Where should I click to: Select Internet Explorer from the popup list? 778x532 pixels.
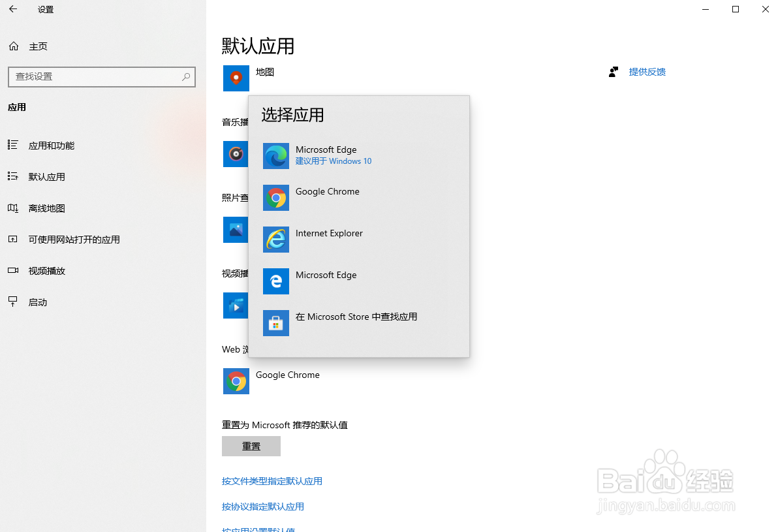[328, 239]
